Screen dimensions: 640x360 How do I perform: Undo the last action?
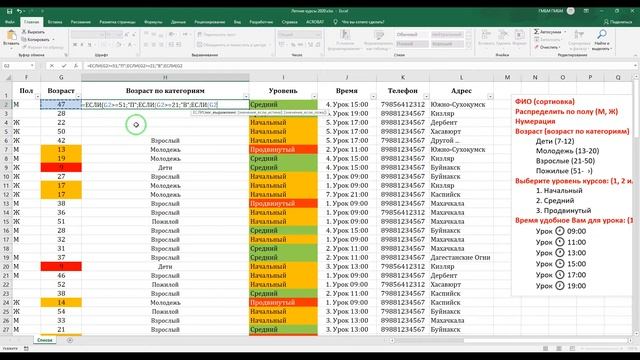[x=19, y=11]
